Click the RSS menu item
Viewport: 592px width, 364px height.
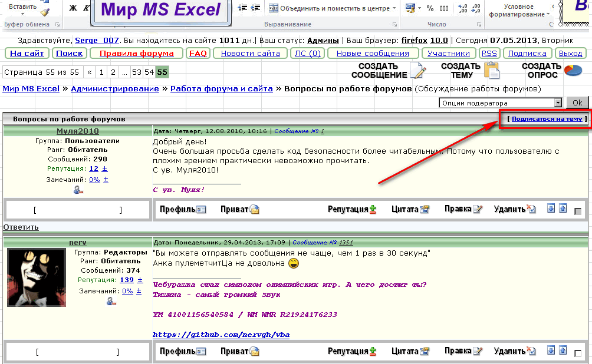tap(489, 53)
